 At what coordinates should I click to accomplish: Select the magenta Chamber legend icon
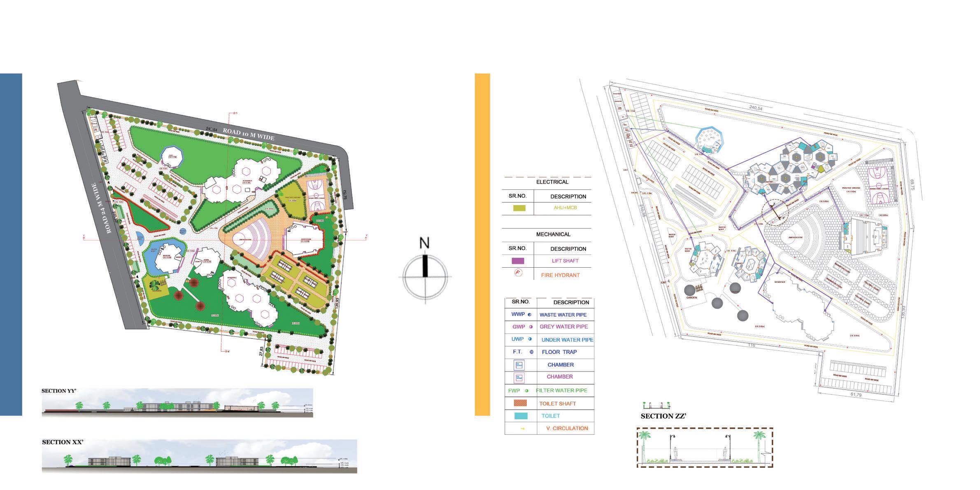tap(519, 377)
